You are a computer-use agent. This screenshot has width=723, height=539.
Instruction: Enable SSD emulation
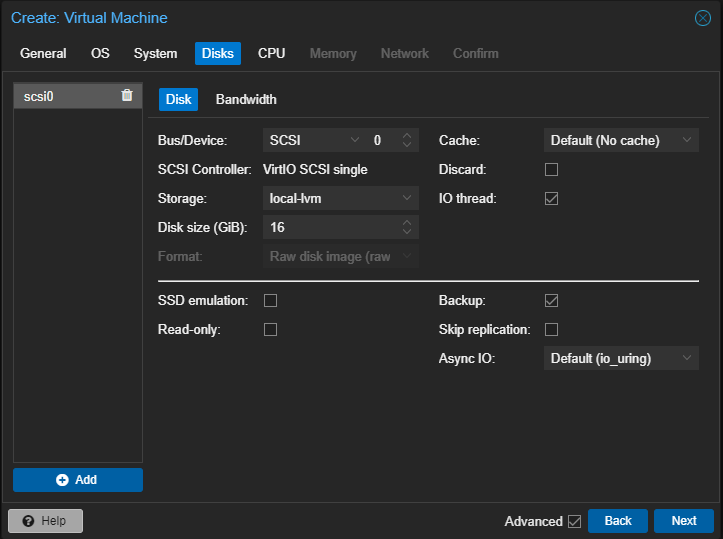(270, 300)
